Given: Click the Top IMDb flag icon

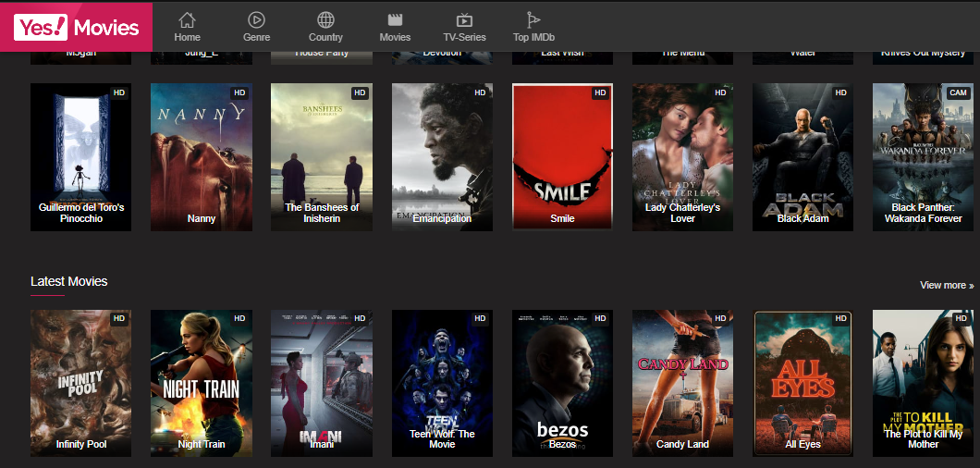Looking at the screenshot, I should [533, 20].
